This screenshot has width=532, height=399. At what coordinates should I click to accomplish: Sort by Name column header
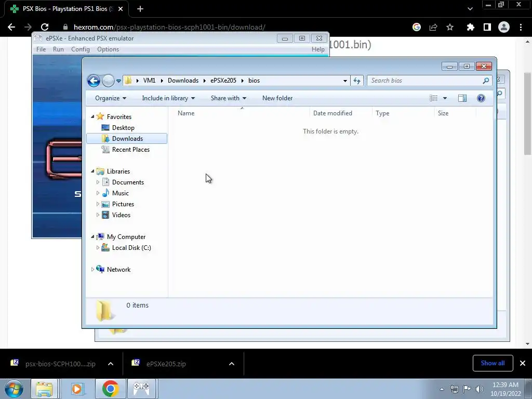[242, 113]
